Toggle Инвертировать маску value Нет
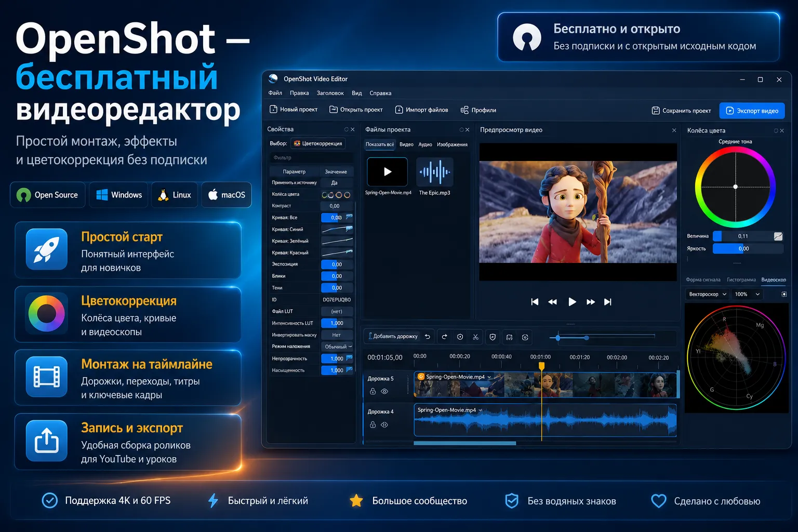 pos(337,335)
